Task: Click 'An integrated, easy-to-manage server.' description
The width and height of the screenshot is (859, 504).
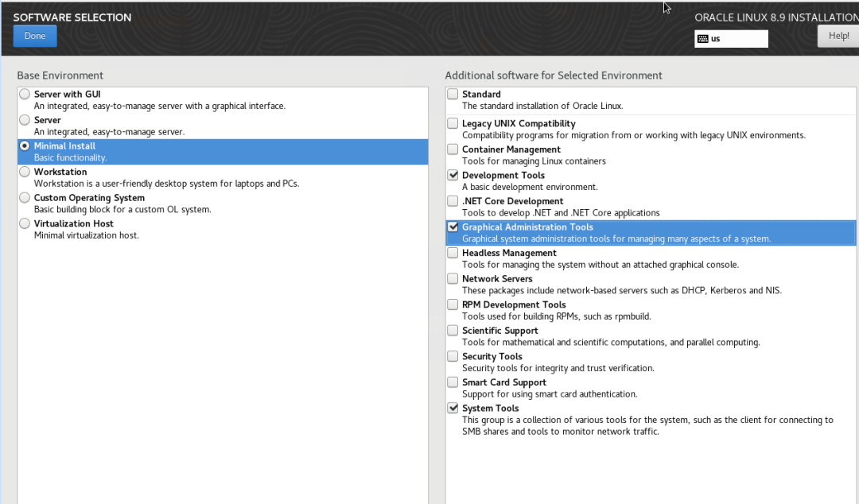Action: (x=109, y=132)
